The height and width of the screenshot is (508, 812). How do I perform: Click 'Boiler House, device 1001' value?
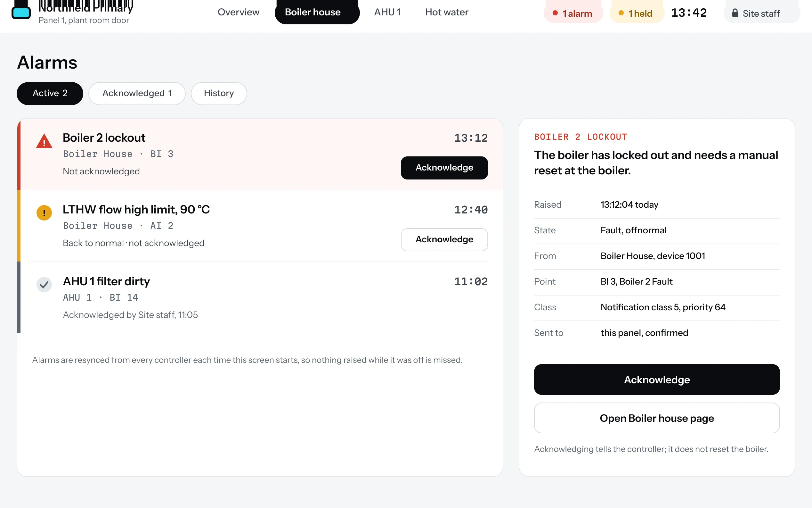(653, 256)
